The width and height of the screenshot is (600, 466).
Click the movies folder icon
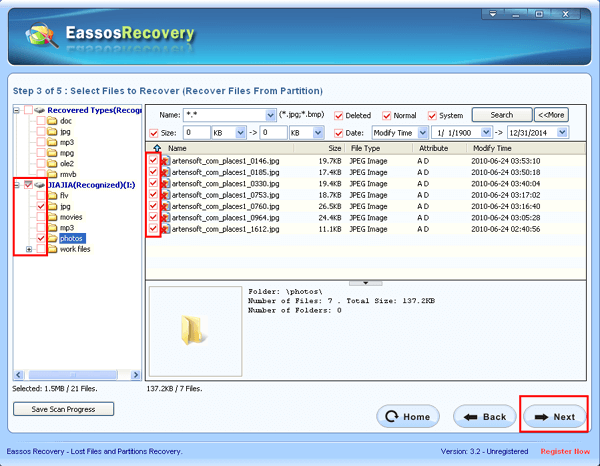coord(52,217)
